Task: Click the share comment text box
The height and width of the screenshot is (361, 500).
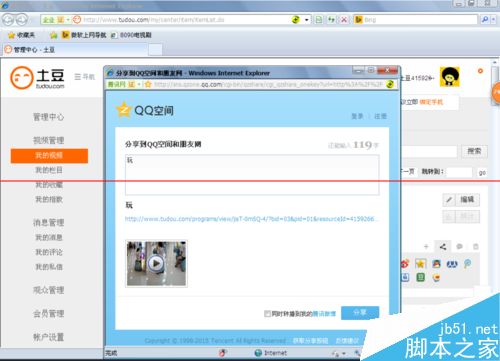Action: coord(252,175)
